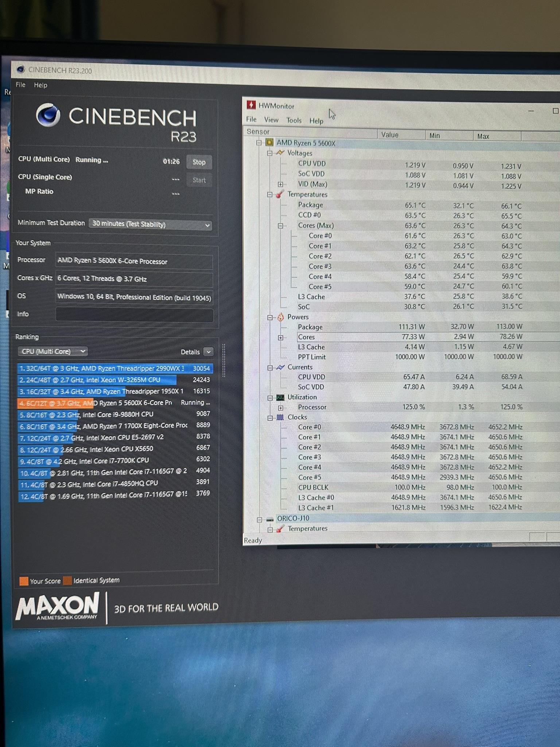Click the Clocks waveform icon

(280, 417)
